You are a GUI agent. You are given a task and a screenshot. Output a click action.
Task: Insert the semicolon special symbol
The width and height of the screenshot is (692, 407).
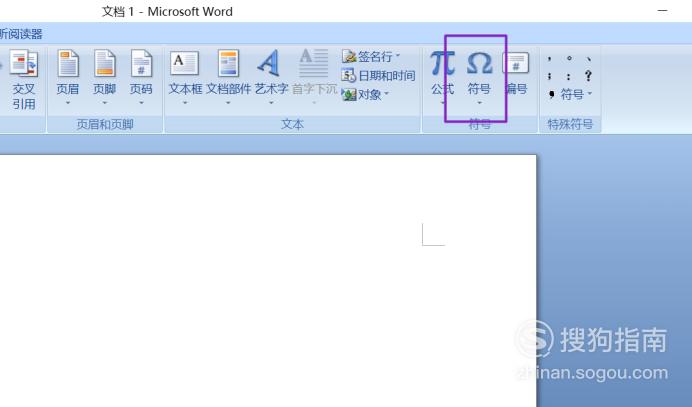pos(549,76)
